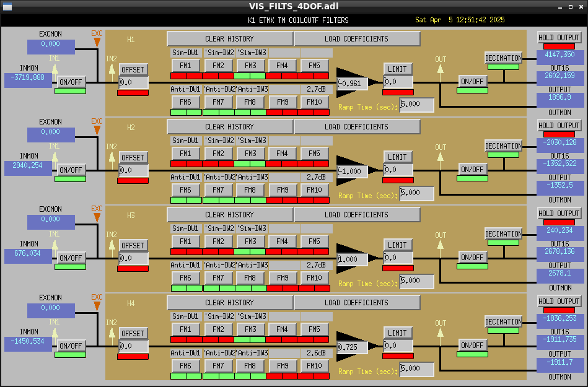
Task: Click H1 OUTMON value 1896.9
Action: 559,100
